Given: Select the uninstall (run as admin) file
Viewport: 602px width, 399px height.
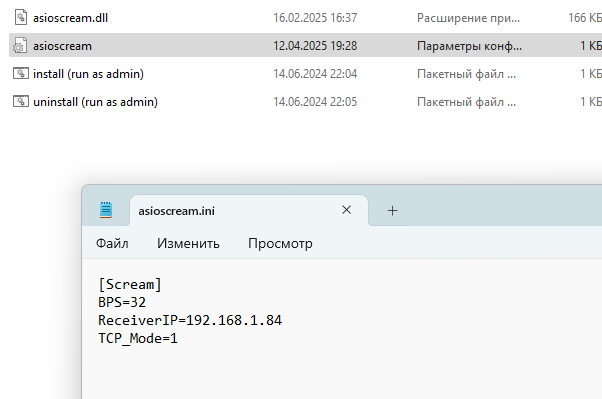Looking at the screenshot, I should (95, 102).
